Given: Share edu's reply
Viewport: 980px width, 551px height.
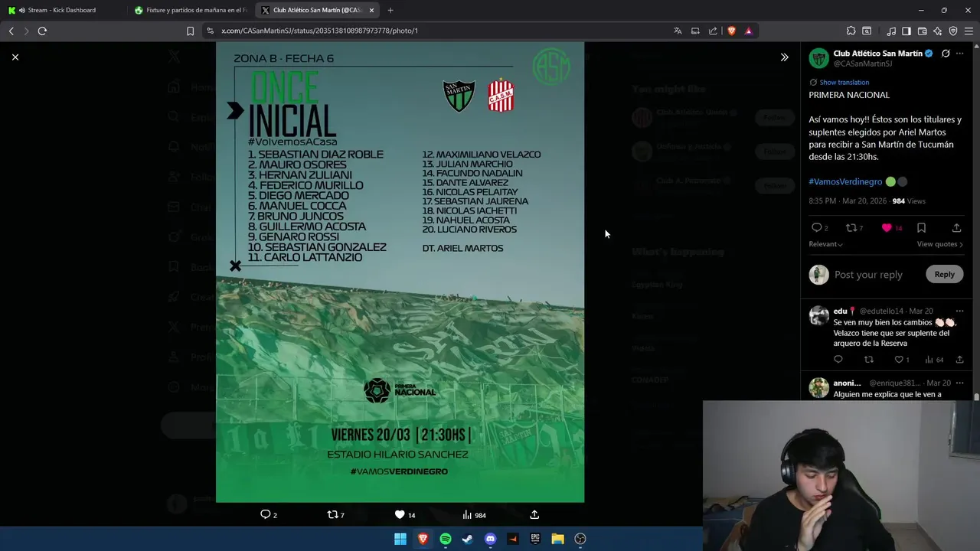Looking at the screenshot, I should pyautogui.click(x=959, y=360).
